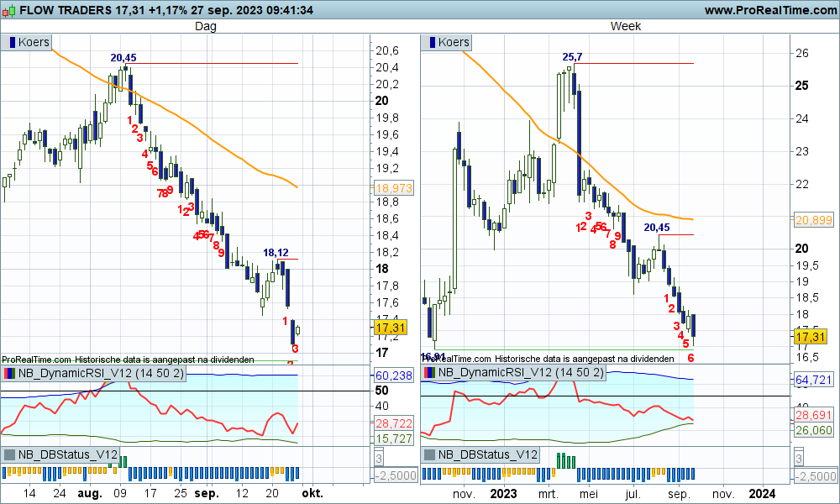Open NB_DynamicRSI_V12 (14 50 2) settings in the Dag chart
Image resolution: width=840 pixels, height=504 pixels.
[101, 373]
